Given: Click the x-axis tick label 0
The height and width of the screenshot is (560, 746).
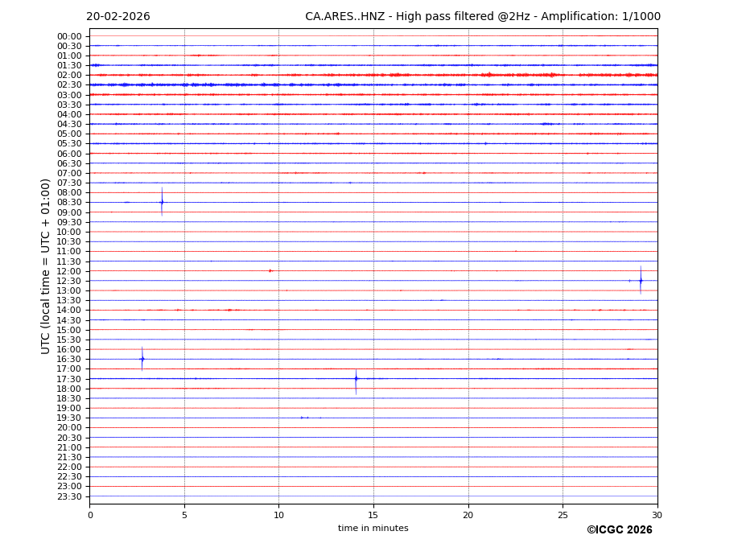Looking at the screenshot, I should [x=90, y=515].
